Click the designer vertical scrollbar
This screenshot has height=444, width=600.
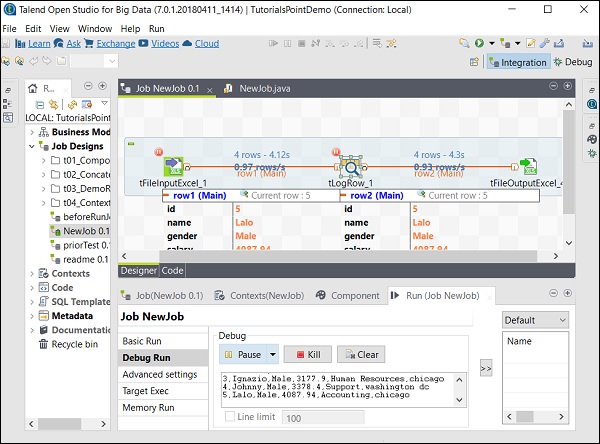[569, 162]
